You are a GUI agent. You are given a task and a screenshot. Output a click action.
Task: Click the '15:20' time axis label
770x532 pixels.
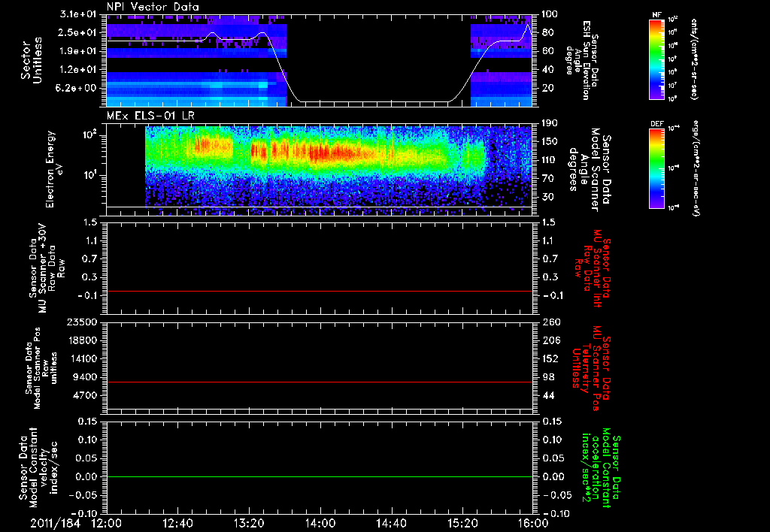tap(462, 523)
